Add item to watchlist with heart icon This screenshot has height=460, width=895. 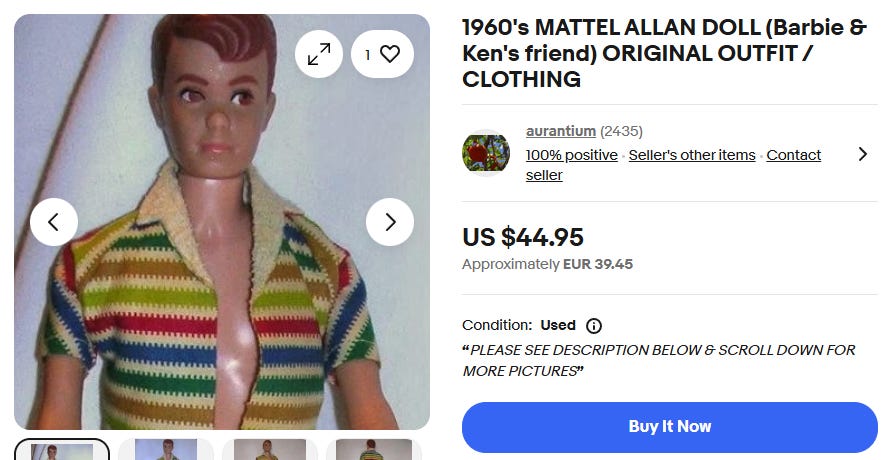pos(383,55)
